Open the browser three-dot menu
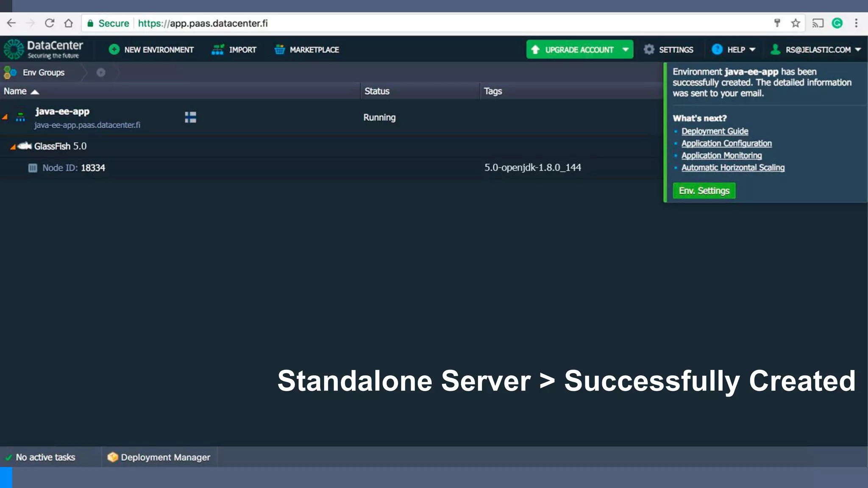Image resolution: width=868 pixels, height=488 pixels. 856,23
